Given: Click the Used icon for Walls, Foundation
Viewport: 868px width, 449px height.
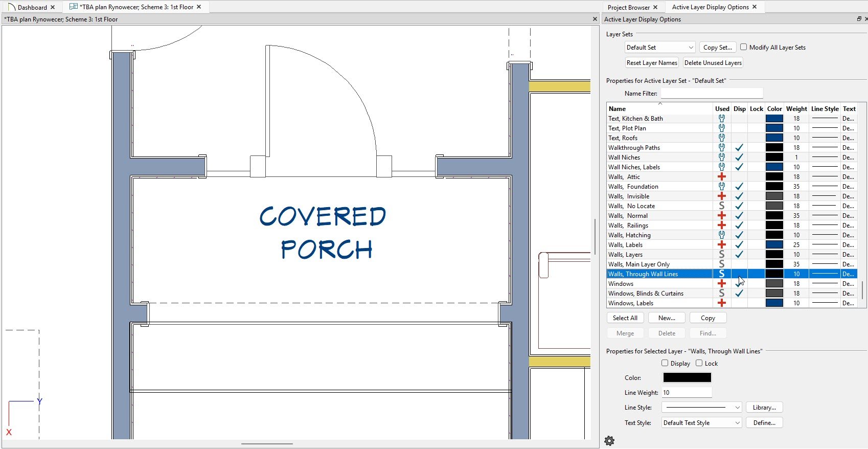Looking at the screenshot, I should pos(722,187).
